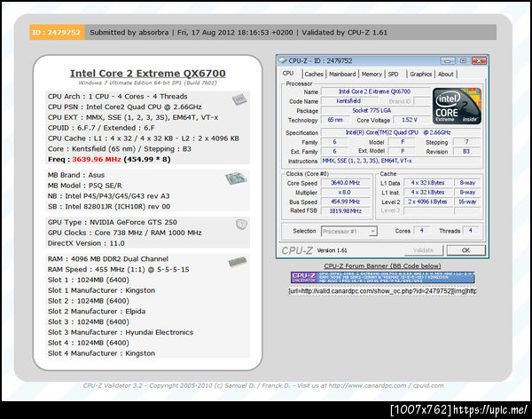Click the Code Name value Kentsfield

click(x=349, y=101)
